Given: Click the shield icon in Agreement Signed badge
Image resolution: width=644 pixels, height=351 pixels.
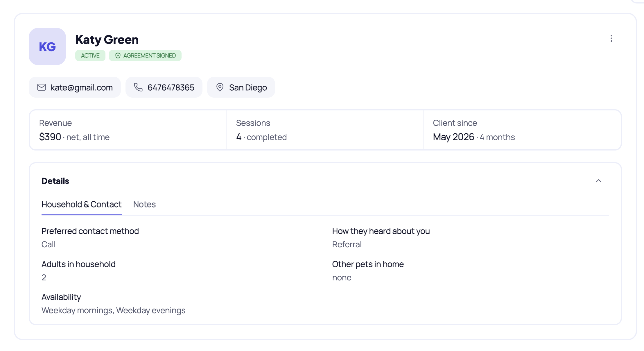Looking at the screenshot, I should [x=118, y=55].
